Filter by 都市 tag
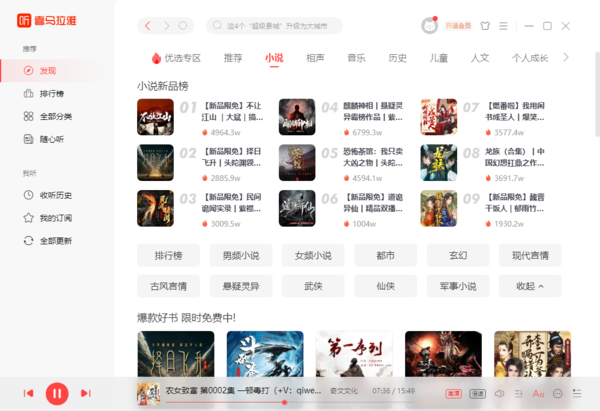Screen dimensions: 600x411 [385, 255]
